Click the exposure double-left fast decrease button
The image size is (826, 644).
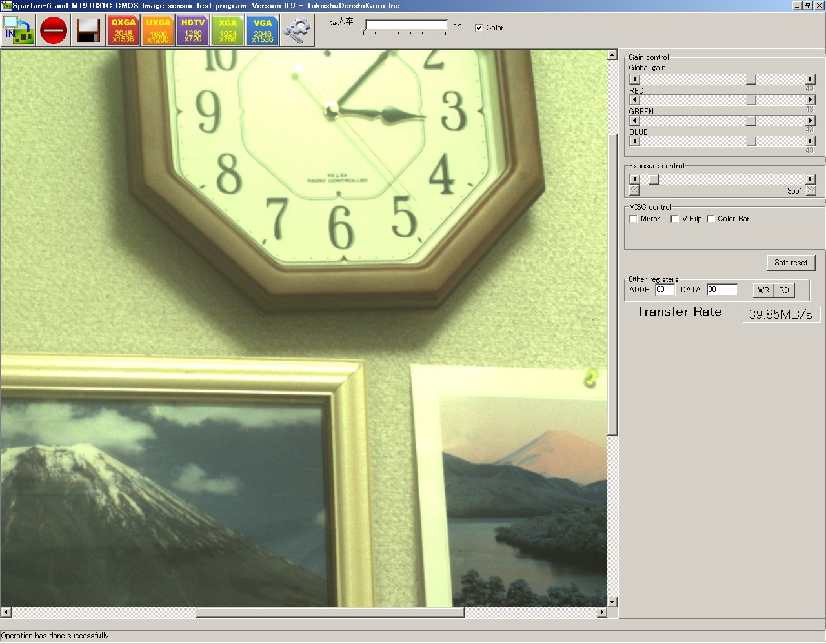tap(634, 190)
